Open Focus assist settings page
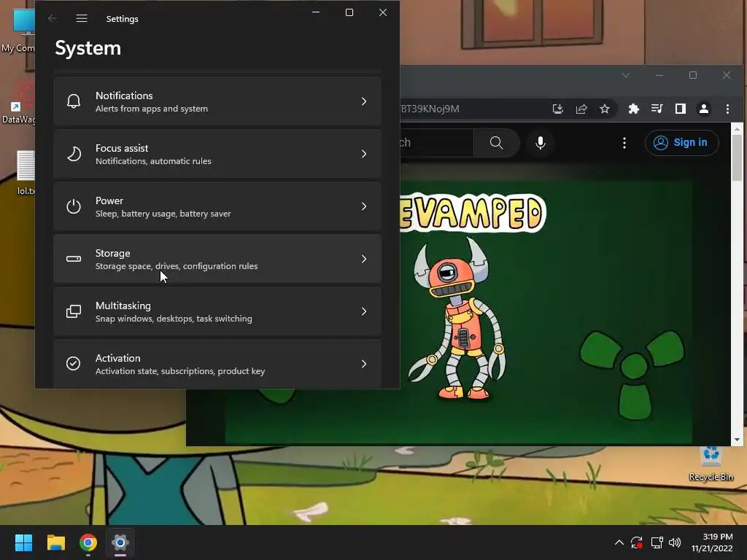Screen dimensions: 747x560 click(x=217, y=154)
